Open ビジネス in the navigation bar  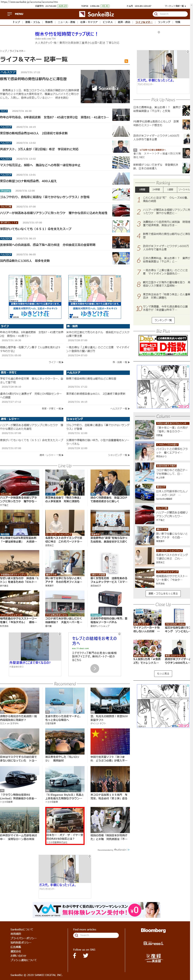click(108, 22)
